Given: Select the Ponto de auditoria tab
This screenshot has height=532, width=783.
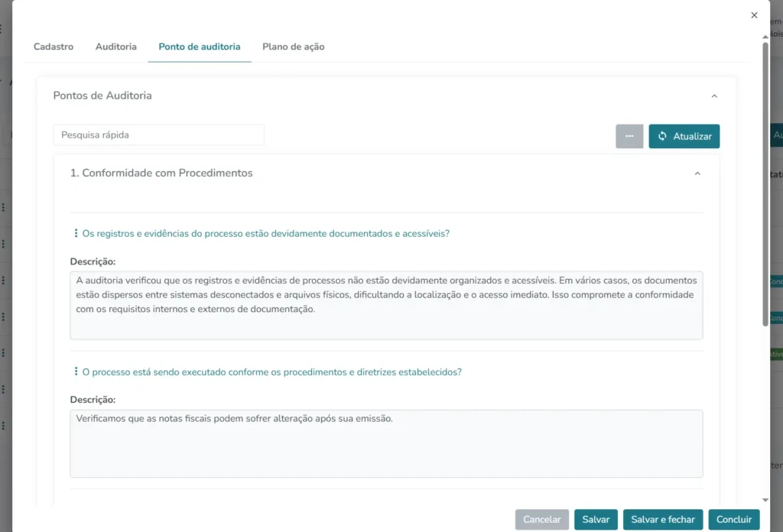Looking at the screenshot, I should click(200, 47).
